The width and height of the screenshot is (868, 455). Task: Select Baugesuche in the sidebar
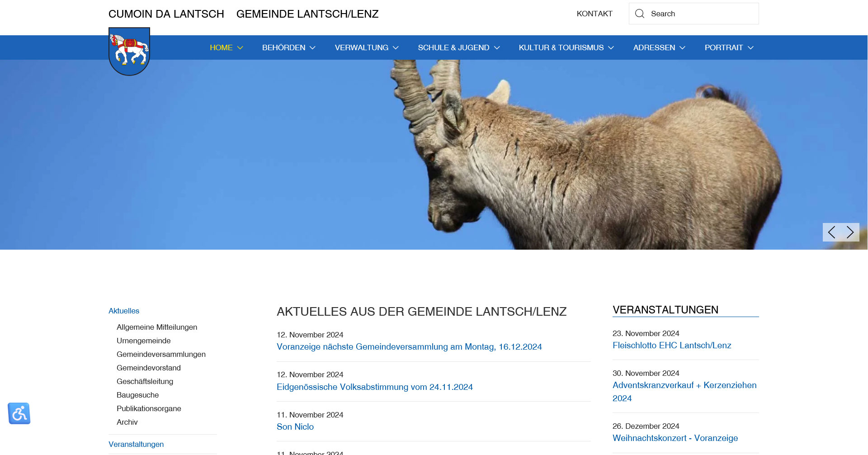[x=137, y=395]
